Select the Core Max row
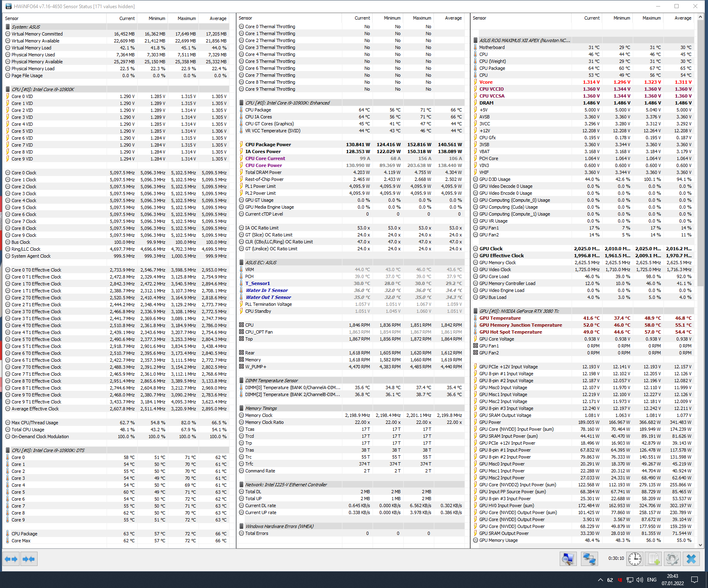Viewport: 708px width, 588px height. click(x=116, y=541)
